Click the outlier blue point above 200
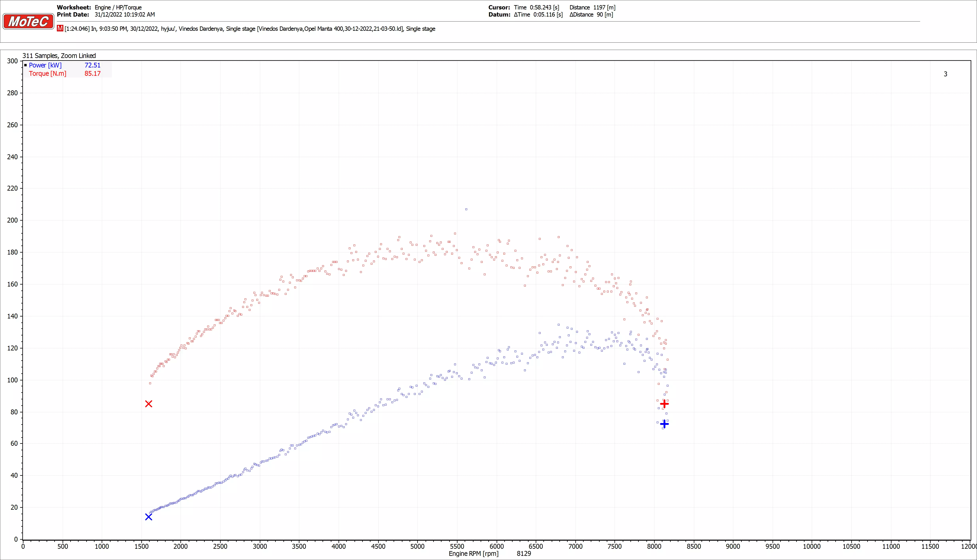 [x=466, y=209]
